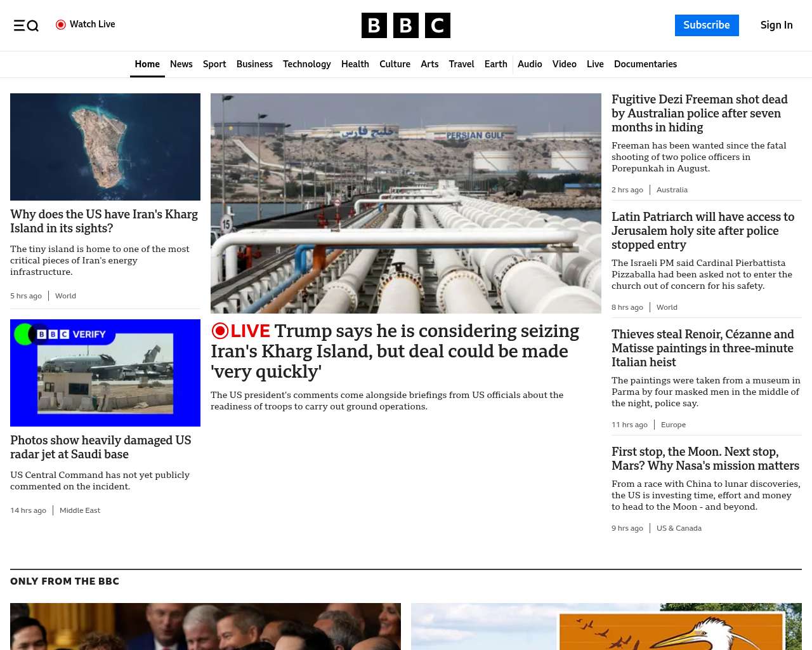Click the Watch Live red dot icon
The image size is (812, 650).
[x=61, y=25]
